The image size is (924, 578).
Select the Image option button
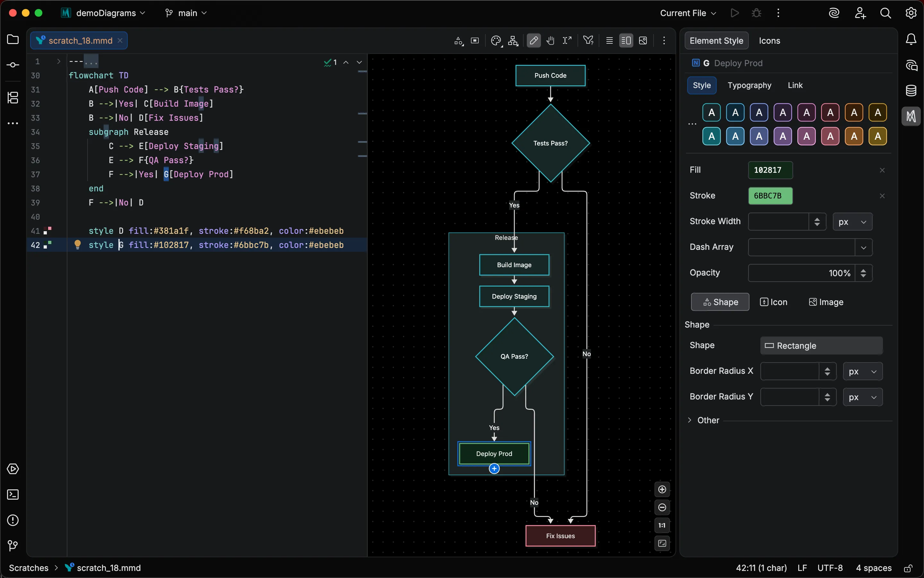pos(826,302)
